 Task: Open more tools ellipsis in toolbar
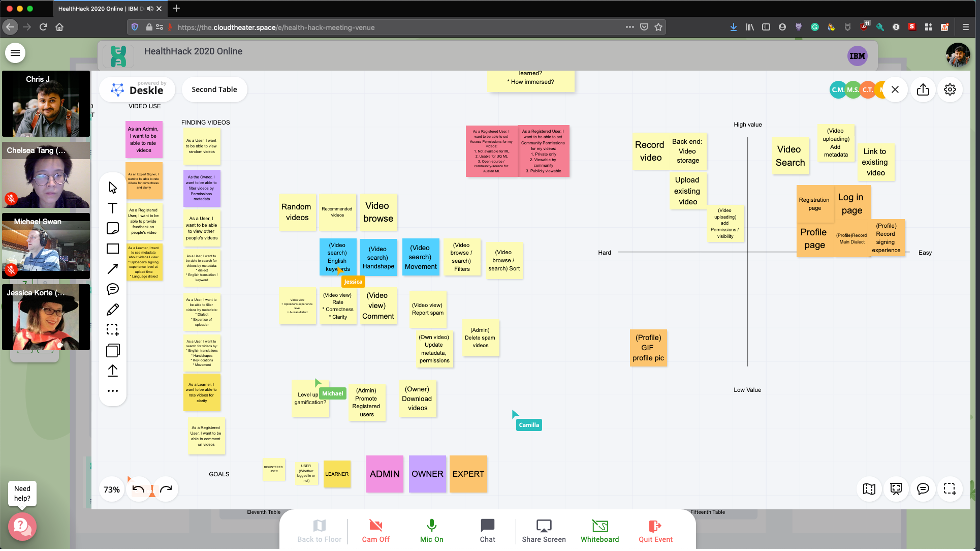tap(113, 391)
